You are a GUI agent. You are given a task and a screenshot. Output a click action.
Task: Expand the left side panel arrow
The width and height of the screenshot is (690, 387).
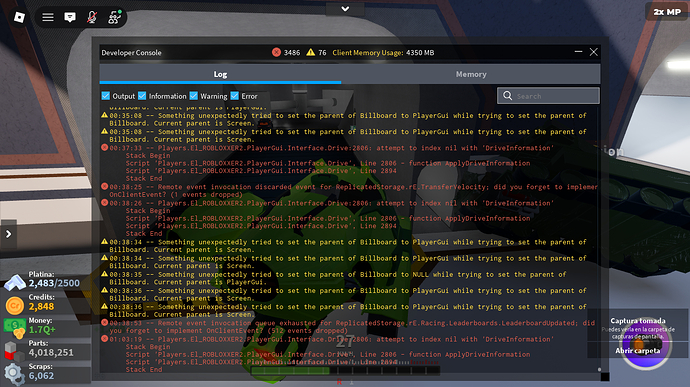pyautogui.click(x=8, y=234)
